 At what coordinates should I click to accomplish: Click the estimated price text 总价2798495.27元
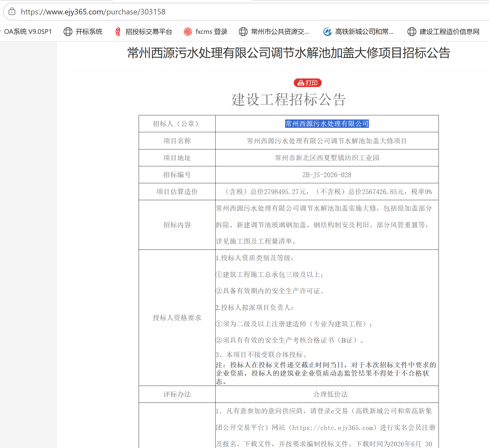[278, 192]
